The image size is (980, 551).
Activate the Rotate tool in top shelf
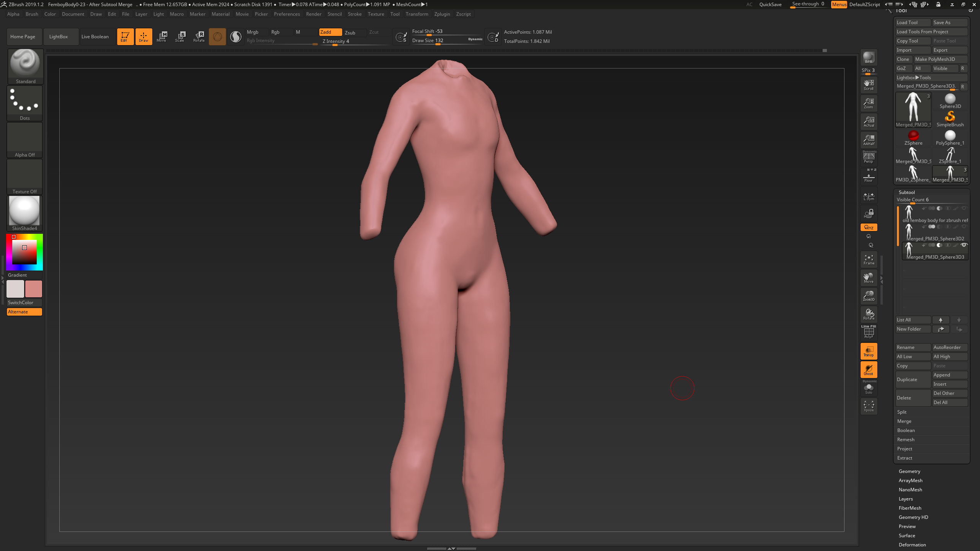tap(199, 37)
